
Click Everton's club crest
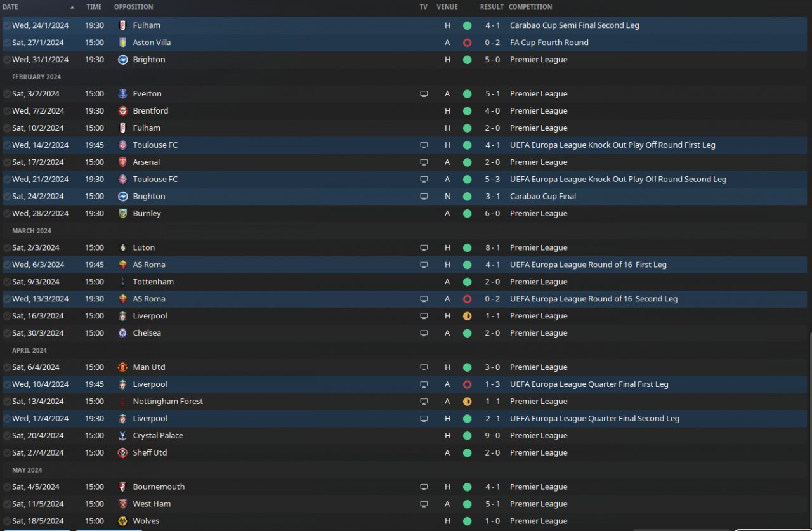pos(122,94)
